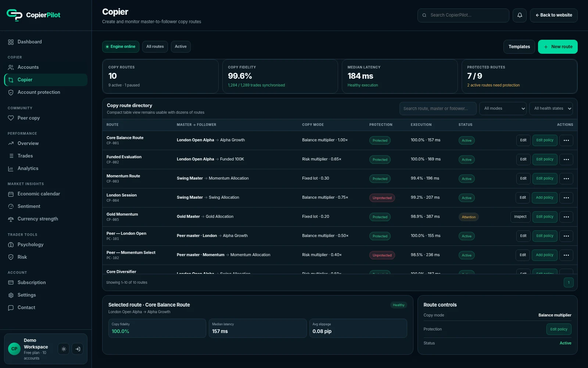Viewport: 588px width, 368px height.
Task: Select page 1 in pagination
Action: pyautogui.click(x=569, y=283)
